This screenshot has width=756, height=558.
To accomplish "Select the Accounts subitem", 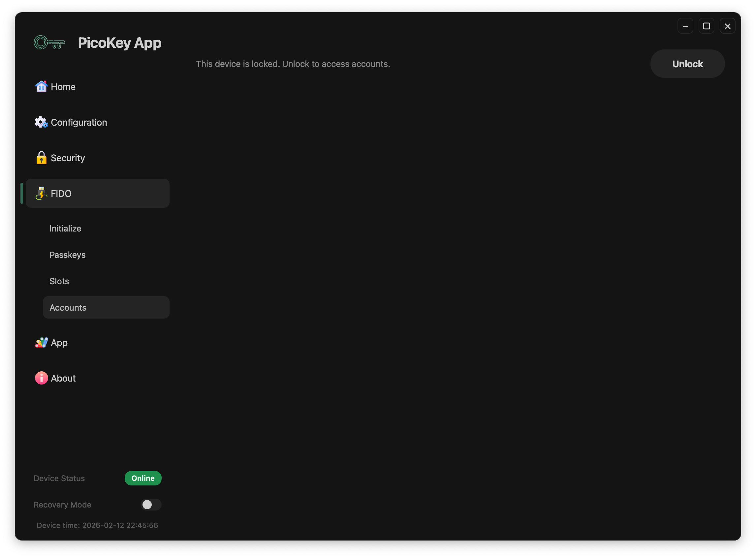I will coord(68,308).
